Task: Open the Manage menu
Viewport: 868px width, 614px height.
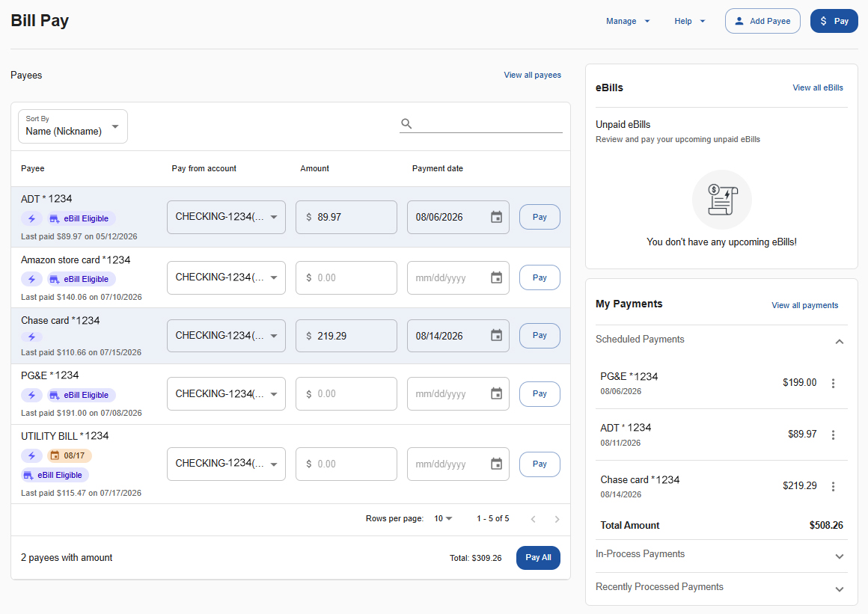Action: tap(628, 21)
